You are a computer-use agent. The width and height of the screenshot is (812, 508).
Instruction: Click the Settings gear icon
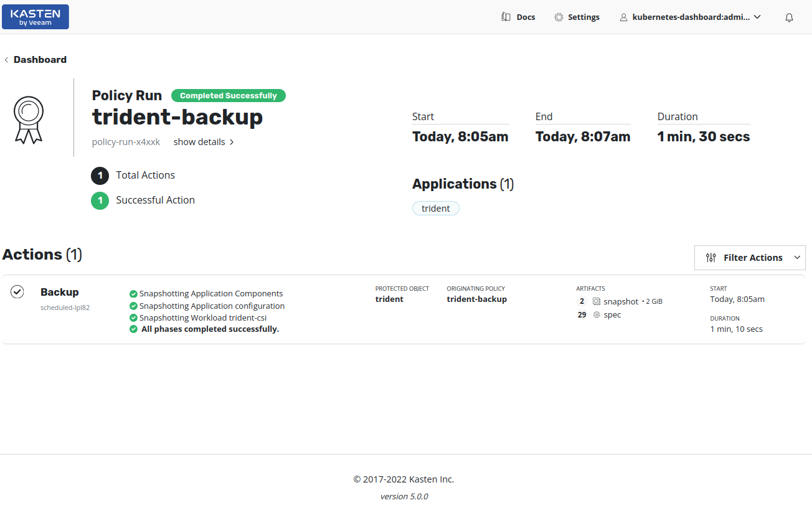tap(559, 17)
